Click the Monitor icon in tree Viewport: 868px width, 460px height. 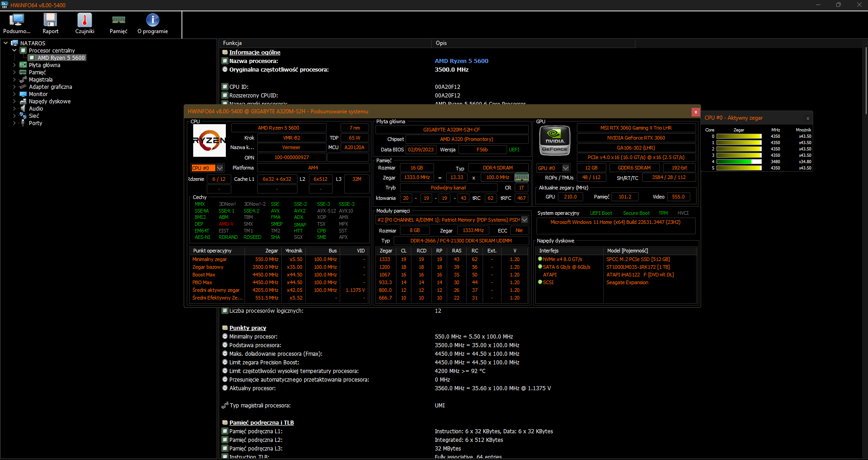tap(23, 94)
